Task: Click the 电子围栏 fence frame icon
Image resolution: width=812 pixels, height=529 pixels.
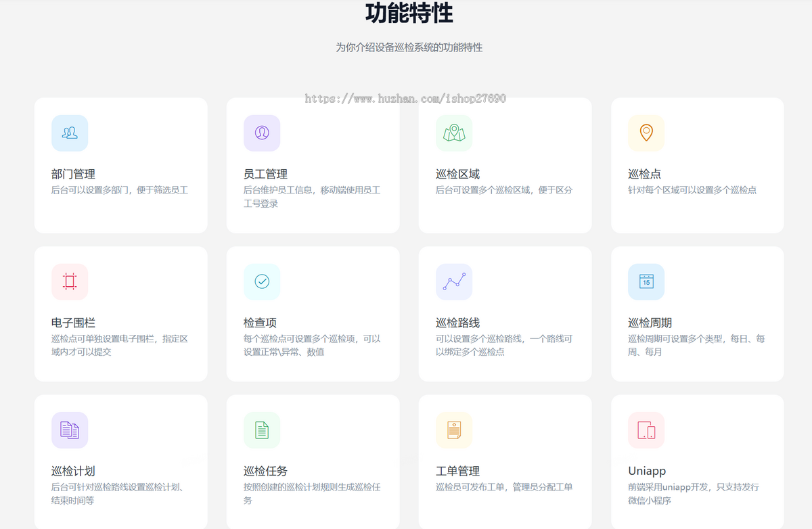Action: pyautogui.click(x=70, y=281)
